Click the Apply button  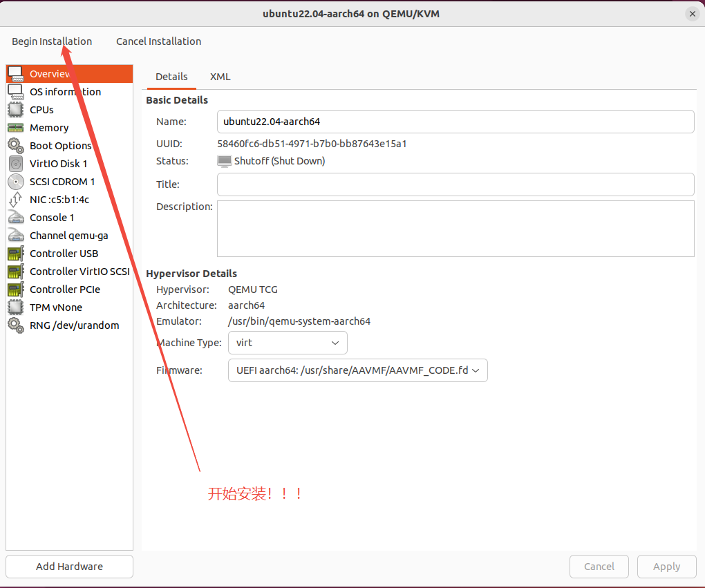point(667,567)
